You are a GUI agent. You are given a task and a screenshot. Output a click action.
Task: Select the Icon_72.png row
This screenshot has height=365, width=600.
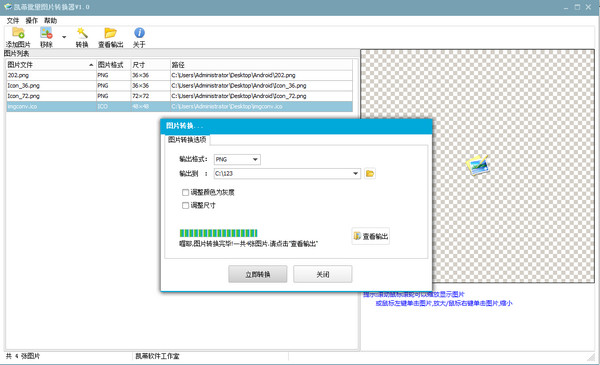click(179, 96)
